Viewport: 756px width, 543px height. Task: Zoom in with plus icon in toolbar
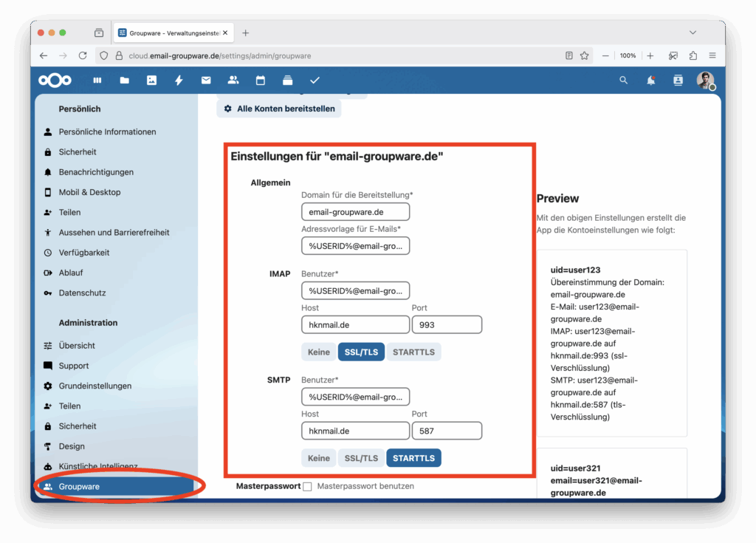pyautogui.click(x=650, y=55)
